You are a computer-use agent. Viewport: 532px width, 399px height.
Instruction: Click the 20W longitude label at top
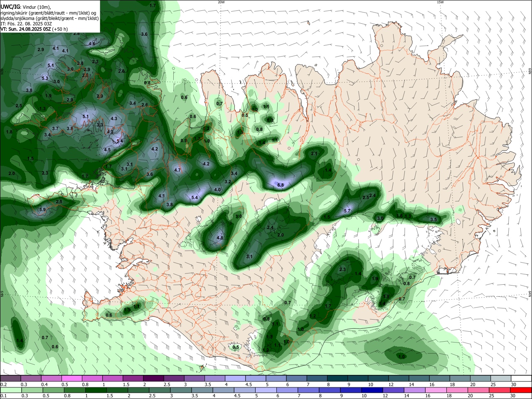pyautogui.click(x=221, y=2)
